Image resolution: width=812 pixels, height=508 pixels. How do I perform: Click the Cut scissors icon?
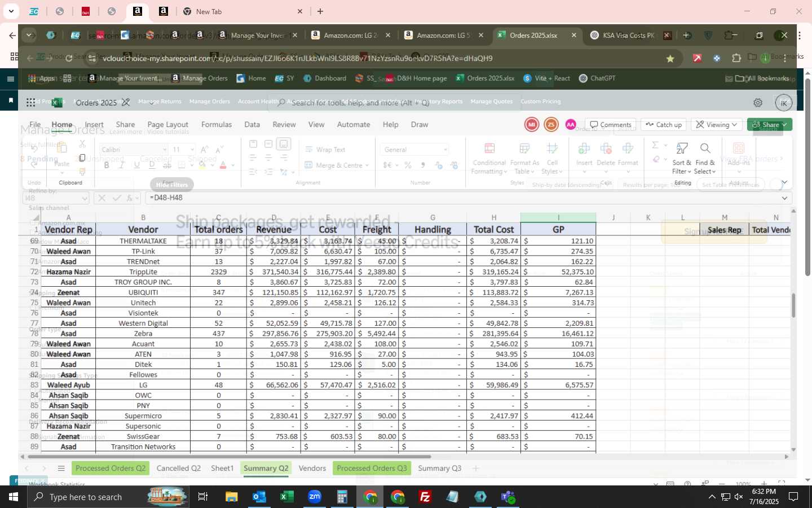click(x=82, y=144)
